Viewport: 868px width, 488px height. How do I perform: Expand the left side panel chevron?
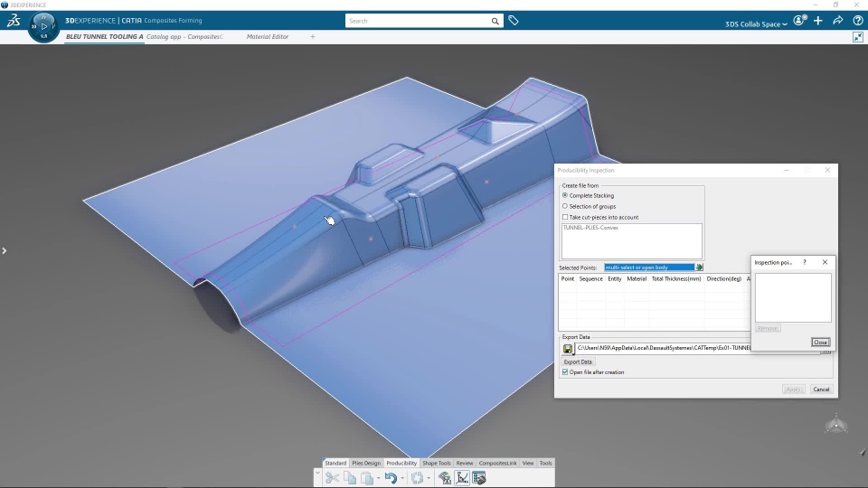(x=5, y=250)
